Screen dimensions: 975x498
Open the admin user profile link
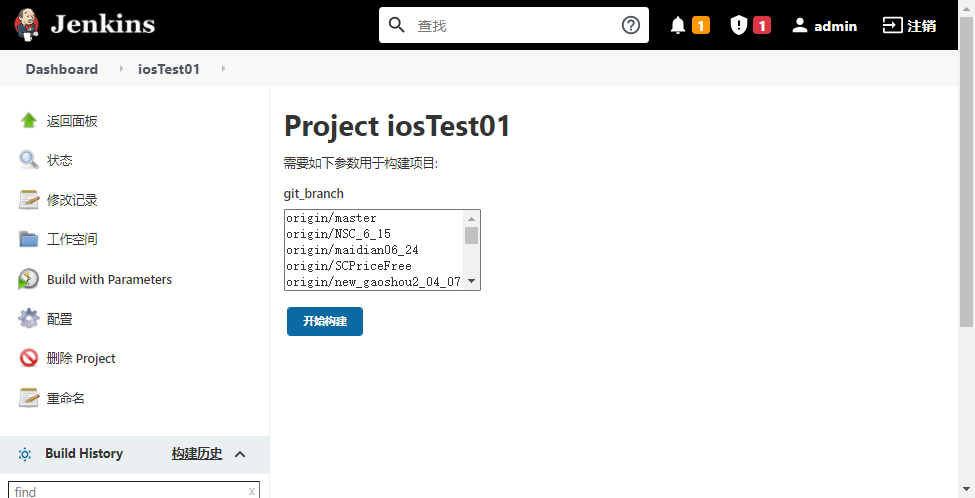pos(835,26)
